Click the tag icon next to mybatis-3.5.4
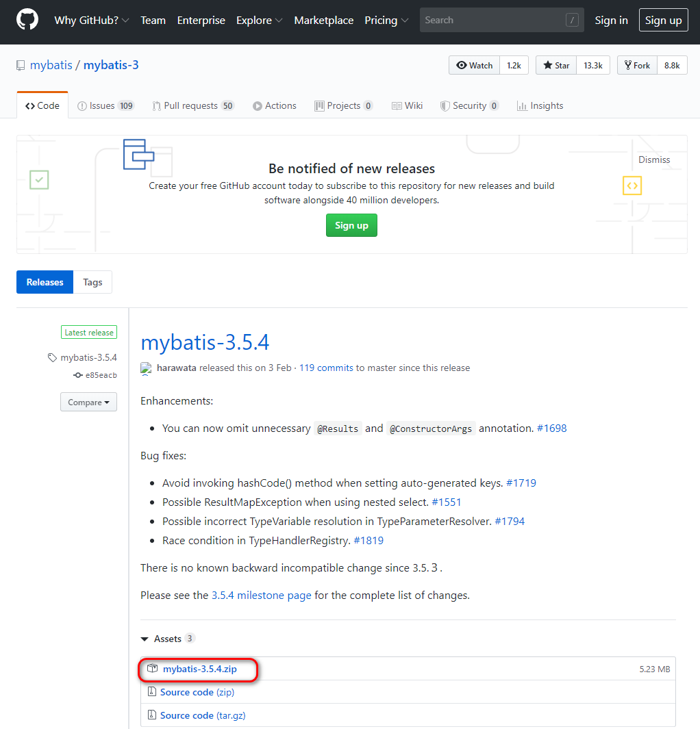Image resolution: width=700 pixels, height=729 pixels. [52, 357]
